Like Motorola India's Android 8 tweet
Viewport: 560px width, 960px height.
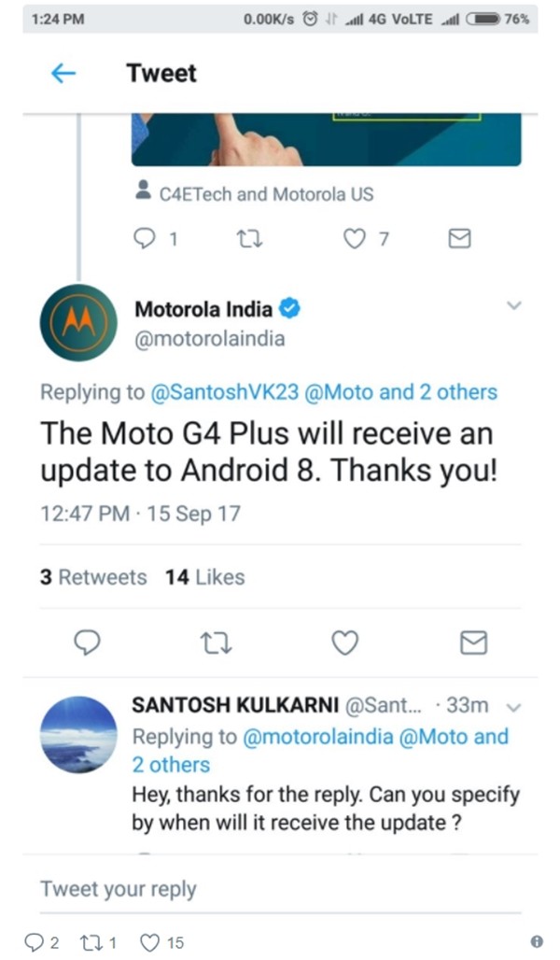(344, 642)
